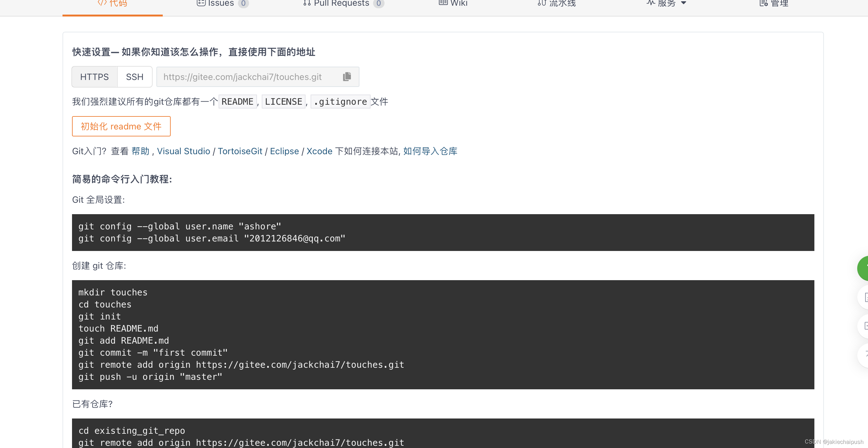
Task: Click the 'git add README.md' command line
Action: (124, 340)
